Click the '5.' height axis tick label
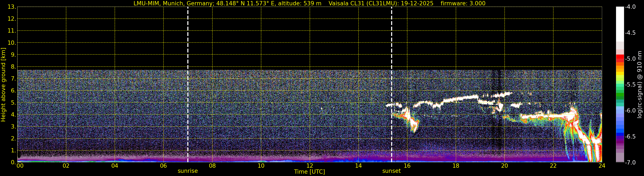 [x=13, y=103]
